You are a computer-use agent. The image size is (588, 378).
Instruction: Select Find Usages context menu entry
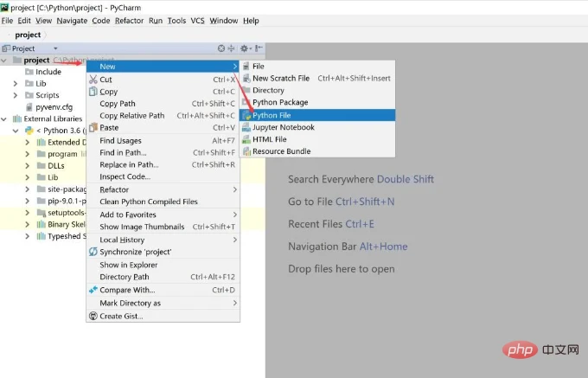click(x=163, y=141)
